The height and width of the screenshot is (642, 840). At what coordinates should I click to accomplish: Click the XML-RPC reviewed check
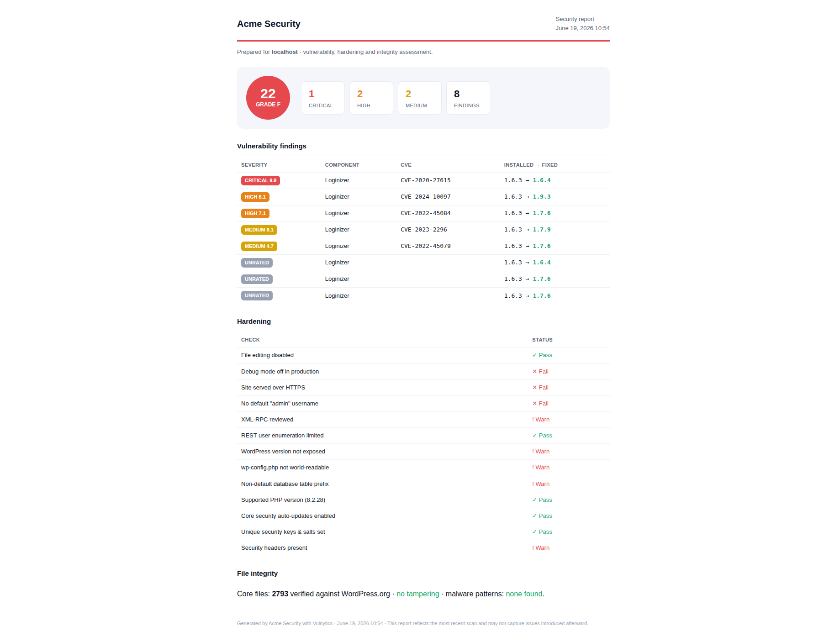click(x=267, y=420)
